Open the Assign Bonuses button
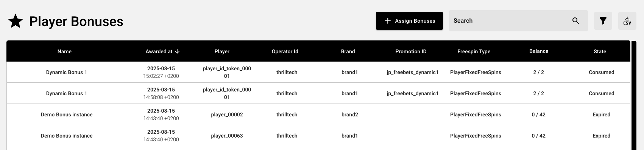Image resolution: width=644 pixels, height=150 pixels. pyautogui.click(x=409, y=21)
